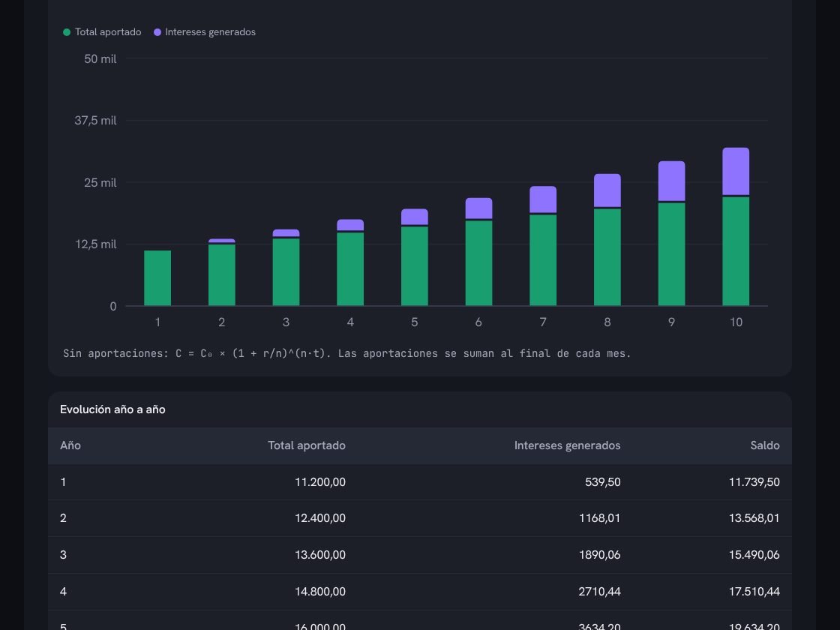Select the 12,5 mil y-axis label
840x630 pixels.
coord(96,244)
